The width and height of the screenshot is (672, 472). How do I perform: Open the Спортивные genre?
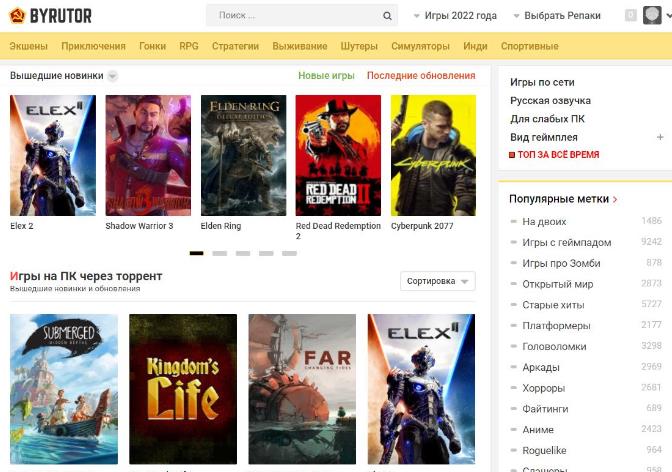tap(530, 46)
